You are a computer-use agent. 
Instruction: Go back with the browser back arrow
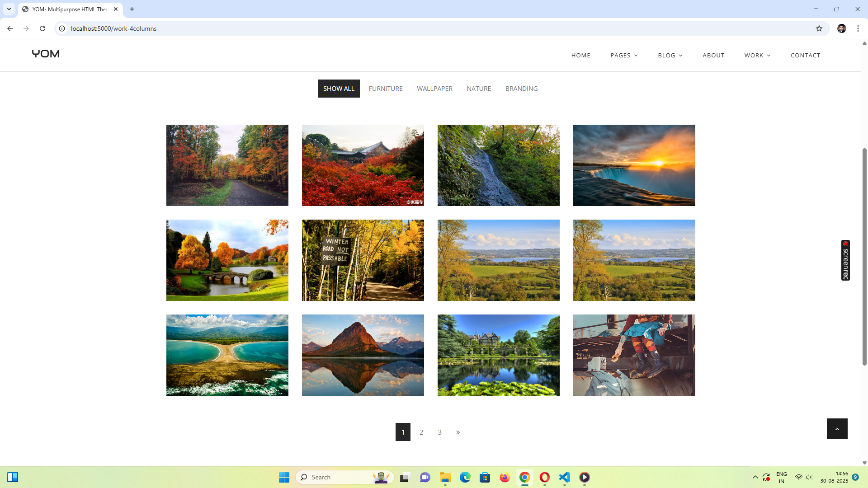click(10, 28)
